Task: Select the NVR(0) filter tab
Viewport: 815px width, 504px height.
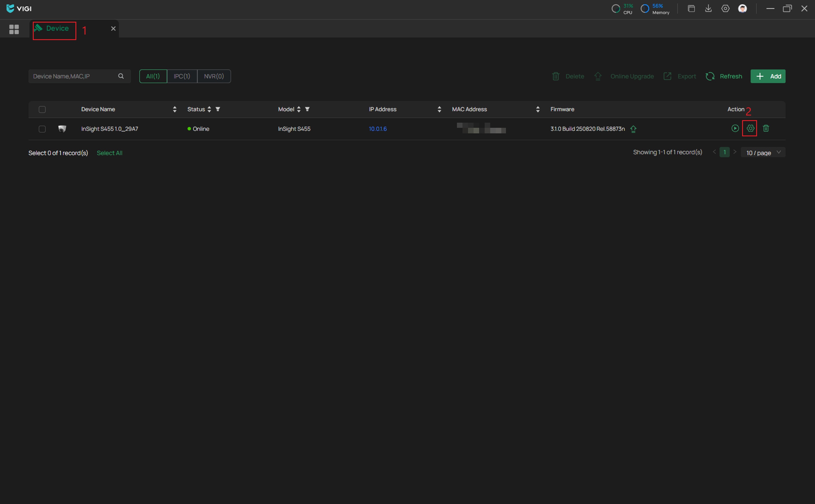Action: 214,76
